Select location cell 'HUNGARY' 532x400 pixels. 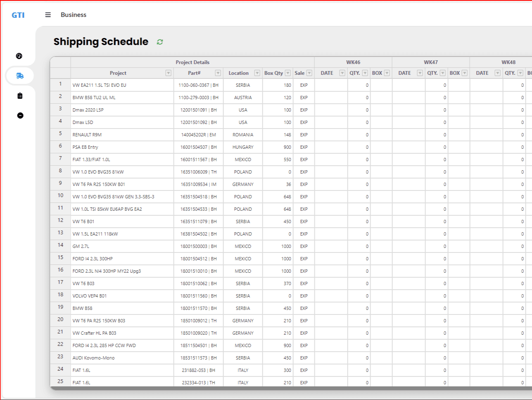coord(243,147)
